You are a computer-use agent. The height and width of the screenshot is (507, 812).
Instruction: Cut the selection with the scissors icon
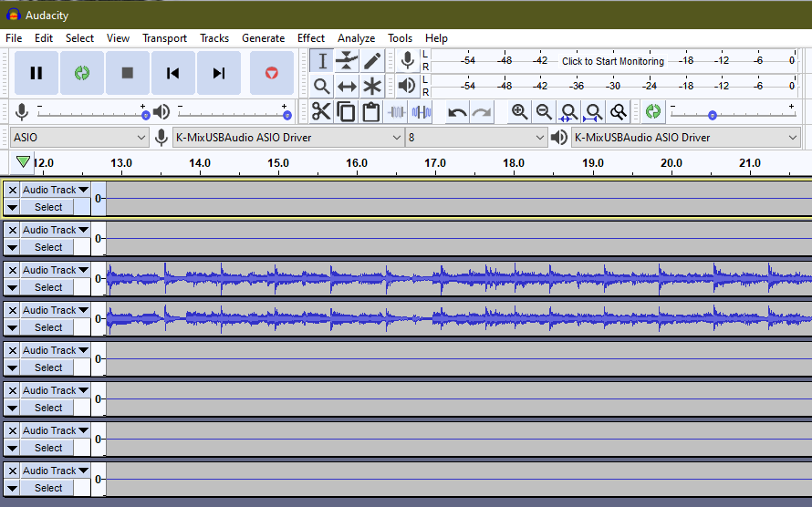click(x=321, y=112)
